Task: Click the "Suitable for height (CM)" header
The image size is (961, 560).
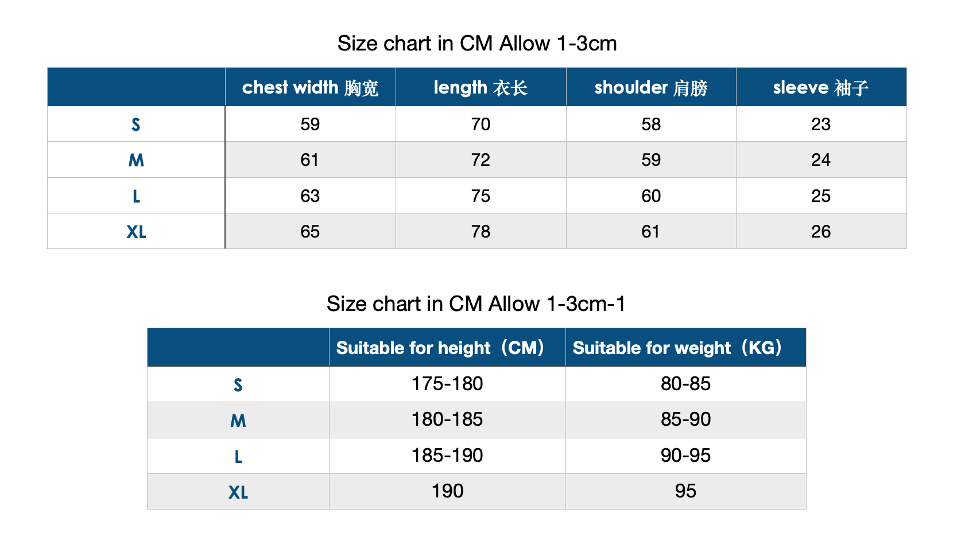Action: 440,348
